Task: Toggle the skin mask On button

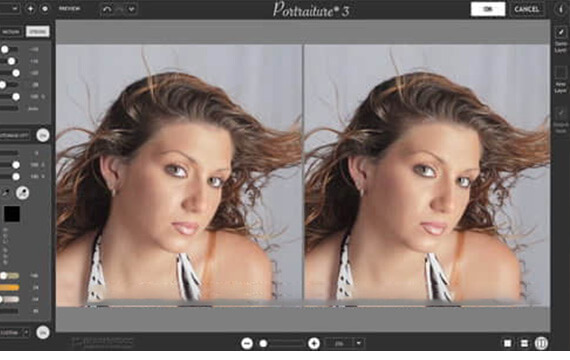Action: (x=43, y=135)
